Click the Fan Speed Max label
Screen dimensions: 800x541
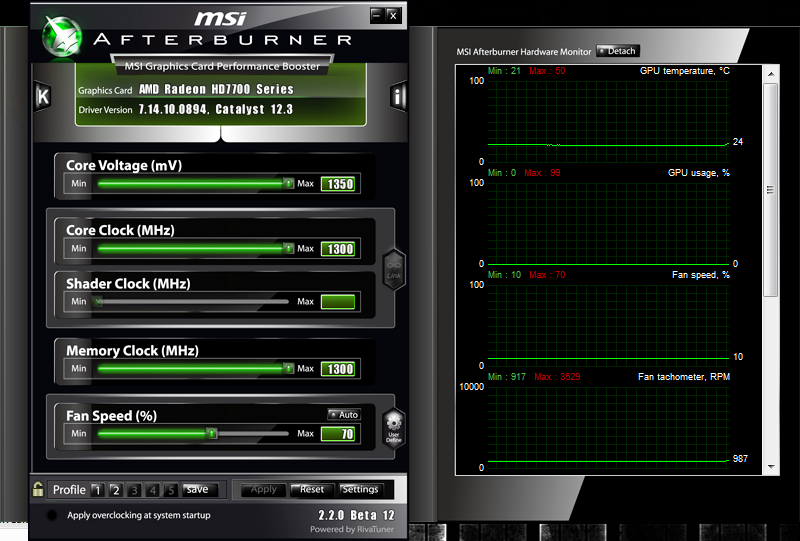[x=306, y=433]
